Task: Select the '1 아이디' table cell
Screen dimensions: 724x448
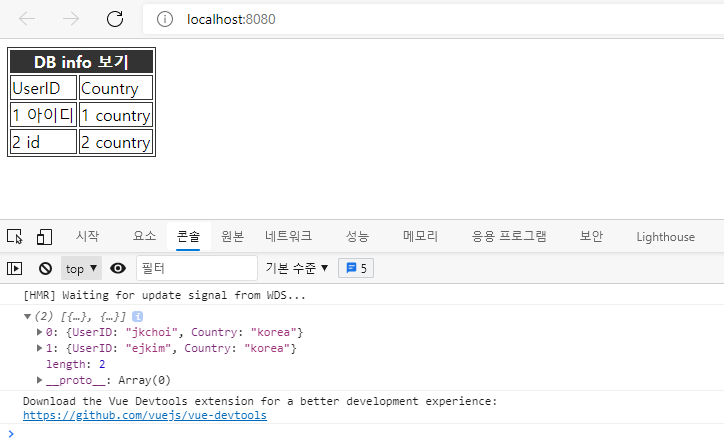Action: click(43, 115)
